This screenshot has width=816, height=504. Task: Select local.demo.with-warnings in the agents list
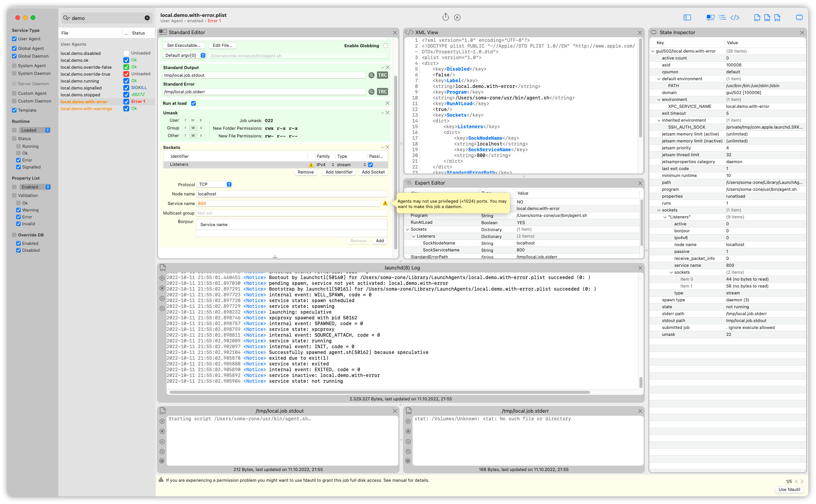pyautogui.click(x=86, y=109)
